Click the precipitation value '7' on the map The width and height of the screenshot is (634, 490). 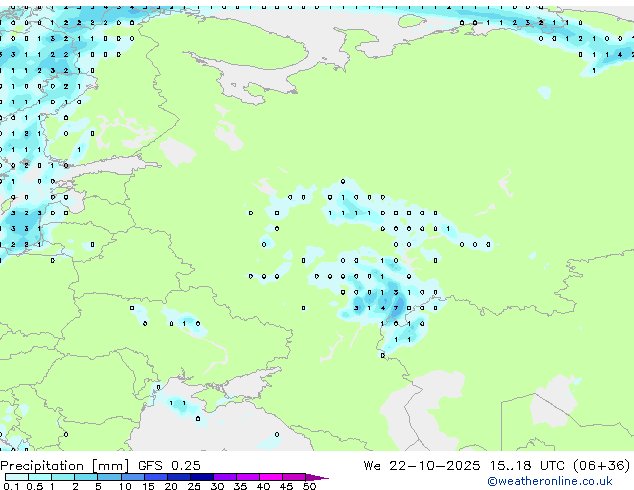point(396,308)
